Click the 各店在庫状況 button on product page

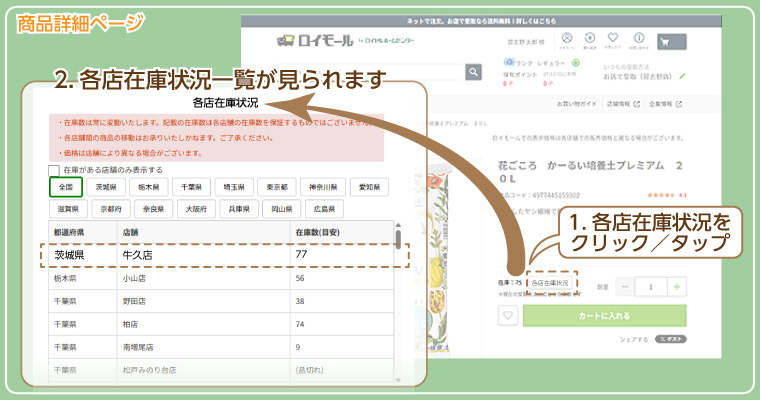coord(550,283)
